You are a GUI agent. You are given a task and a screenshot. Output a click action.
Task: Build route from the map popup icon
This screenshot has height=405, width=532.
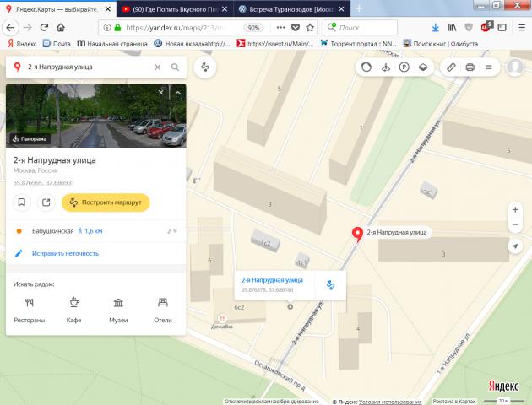(330, 284)
